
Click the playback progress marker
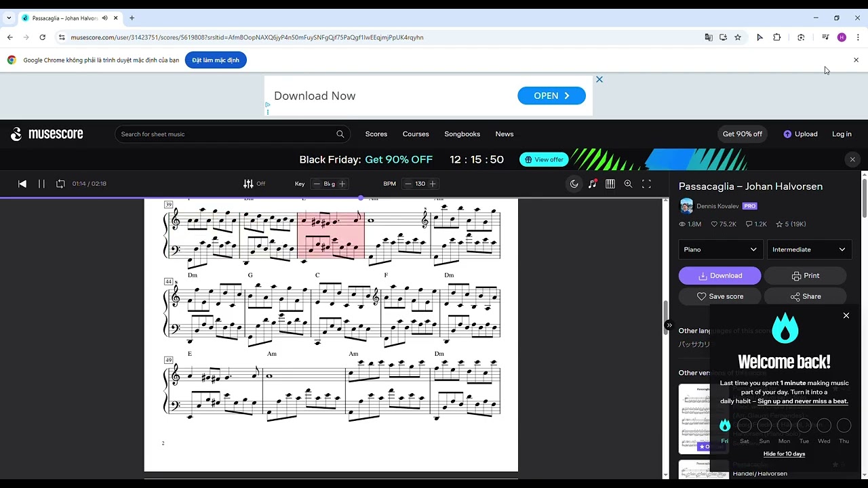361,198
